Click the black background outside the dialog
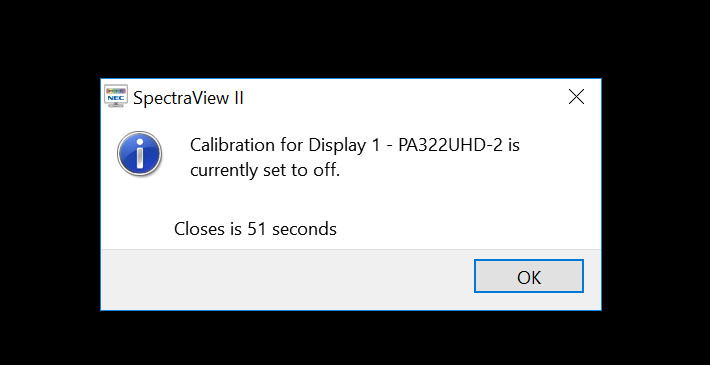Image resolution: width=710 pixels, height=365 pixels. [x=355, y=38]
